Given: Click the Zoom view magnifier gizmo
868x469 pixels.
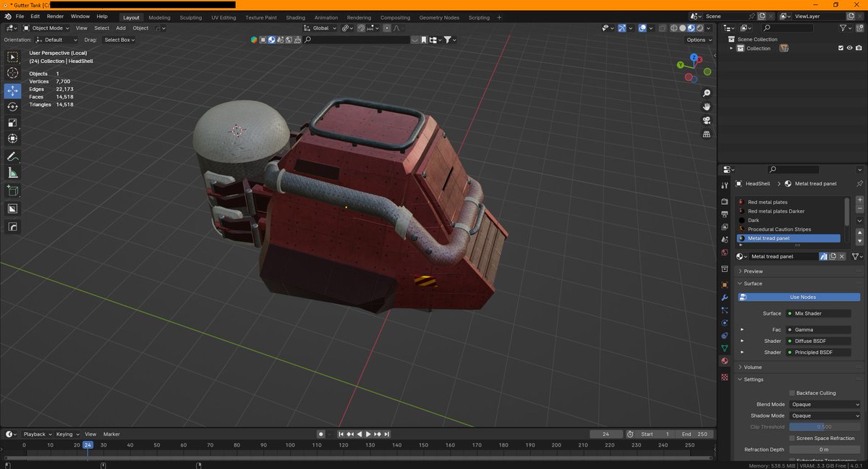Looking at the screenshot, I should pyautogui.click(x=707, y=93).
